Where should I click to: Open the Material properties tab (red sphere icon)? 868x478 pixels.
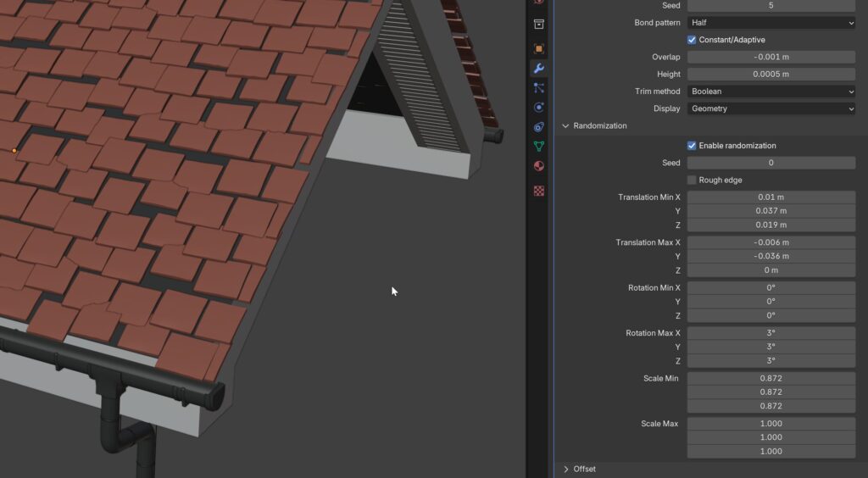click(538, 166)
